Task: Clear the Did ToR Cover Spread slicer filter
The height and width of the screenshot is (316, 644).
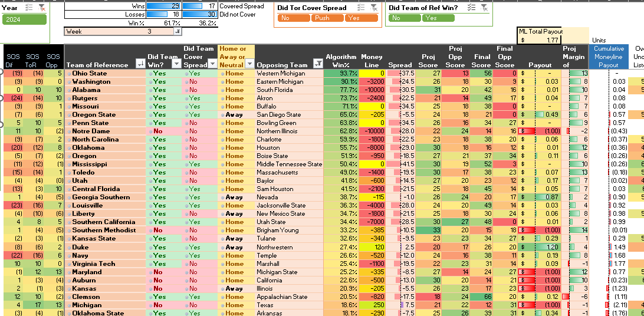Action: tap(373, 8)
